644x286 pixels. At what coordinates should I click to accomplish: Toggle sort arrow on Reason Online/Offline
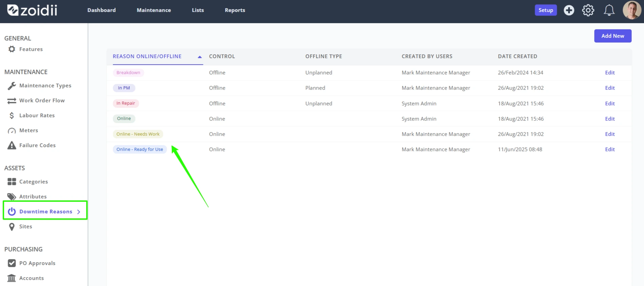[x=200, y=57]
